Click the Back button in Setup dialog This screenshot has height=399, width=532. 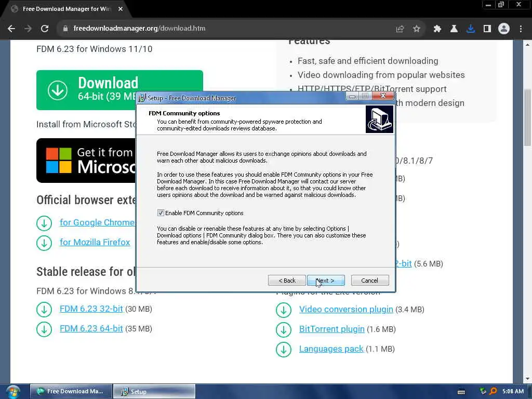click(x=287, y=280)
